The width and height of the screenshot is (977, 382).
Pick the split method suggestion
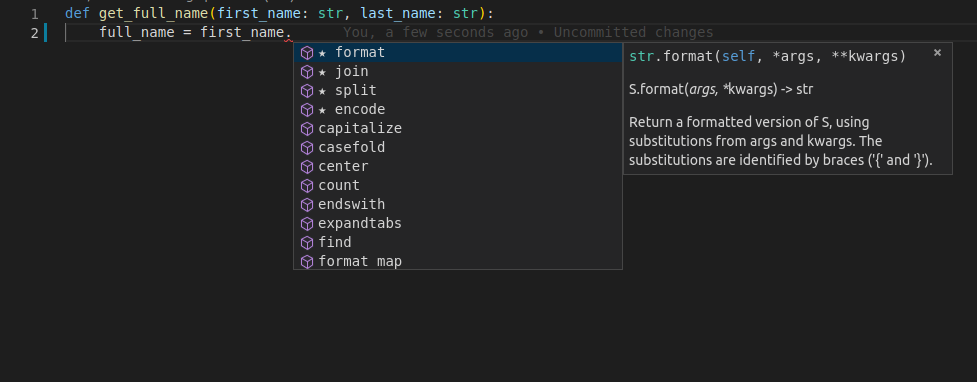point(457,91)
